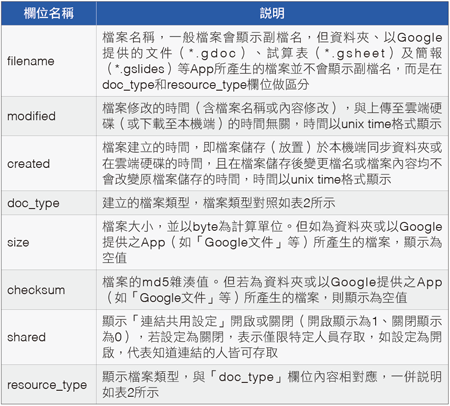Image resolution: width=450 pixels, height=406 pixels.
Task: Click the filename description mentioning gslides
Action: coord(272,61)
